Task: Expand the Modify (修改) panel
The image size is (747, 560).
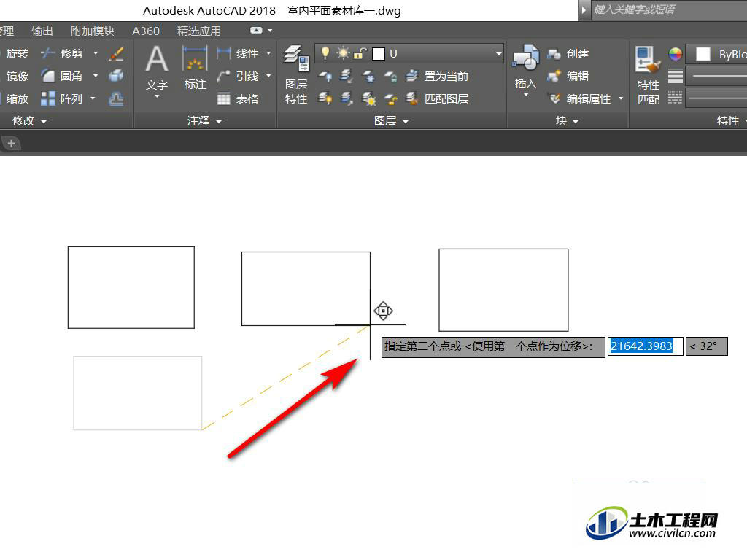Action: pos(29,121)
